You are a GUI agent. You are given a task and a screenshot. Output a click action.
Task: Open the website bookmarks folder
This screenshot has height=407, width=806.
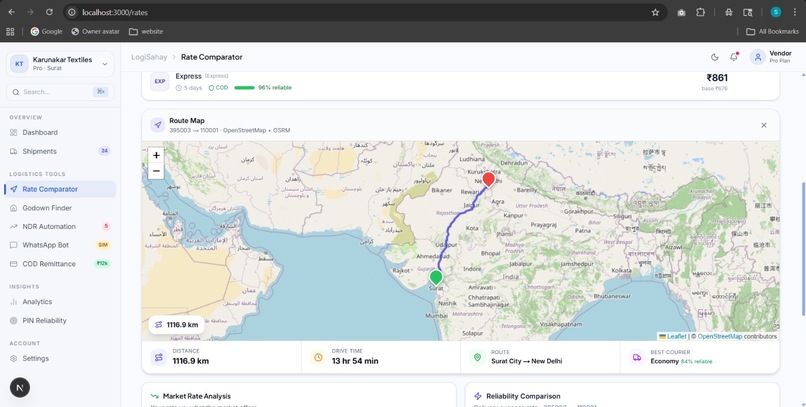[x=145, y=31]
